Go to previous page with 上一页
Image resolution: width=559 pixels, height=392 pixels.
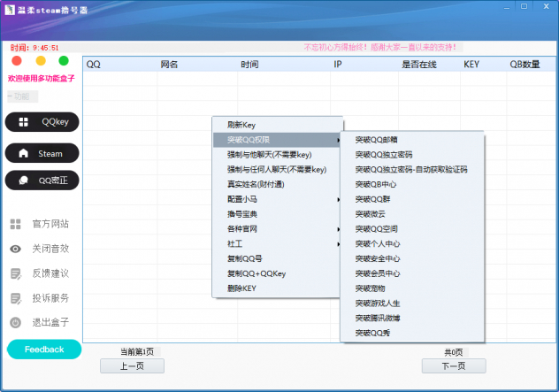(x=132, y=366)
